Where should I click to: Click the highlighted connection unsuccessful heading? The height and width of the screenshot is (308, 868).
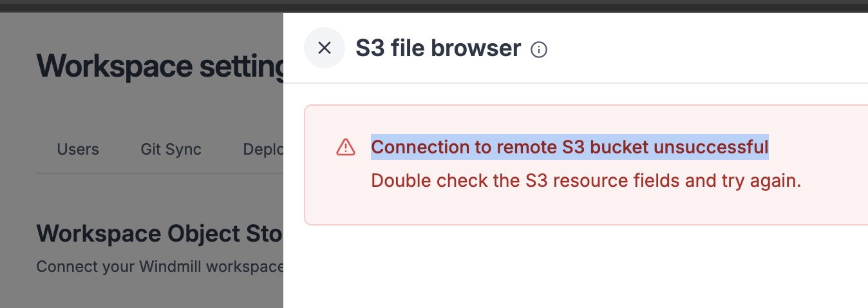tap(570, 147)
